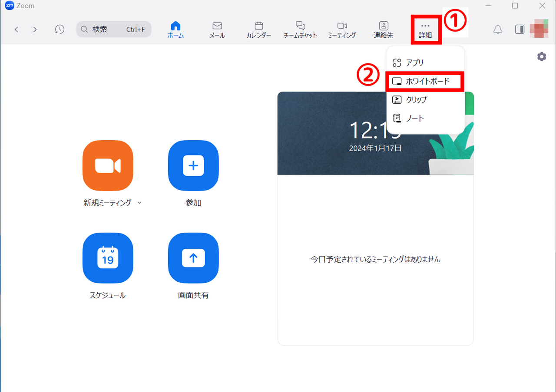Viewport: 556px width, 392px height.
Task: Click the 画面共有 share button
Action: (x=193, y=258)
